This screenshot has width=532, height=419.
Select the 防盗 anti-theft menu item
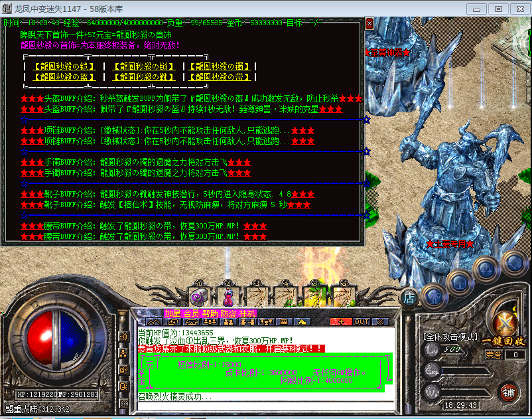coord(228,313)
